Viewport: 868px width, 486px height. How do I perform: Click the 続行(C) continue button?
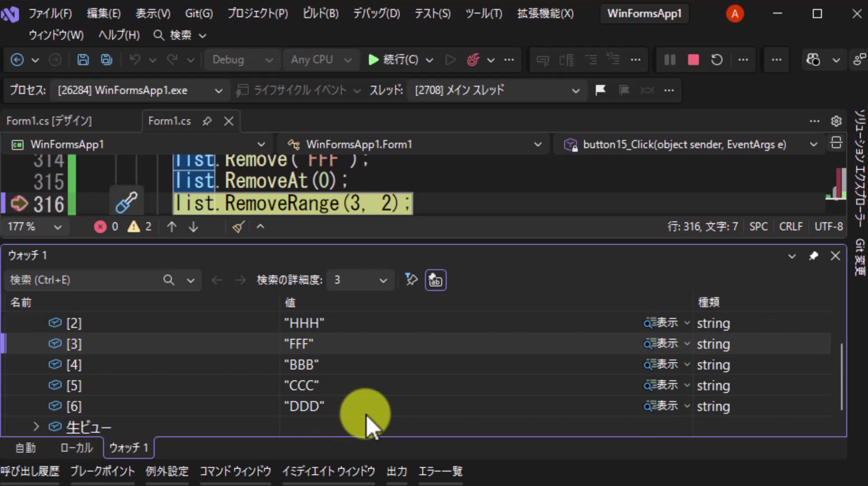393,60
